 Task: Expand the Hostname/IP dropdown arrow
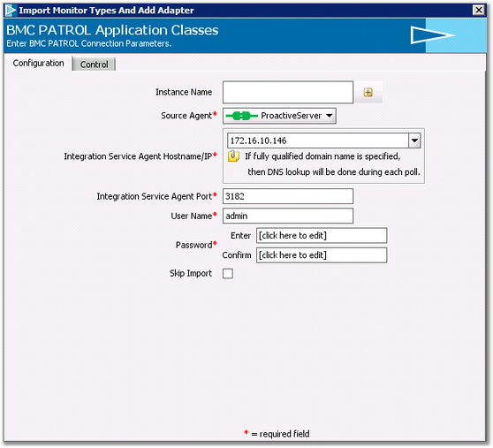[414, 140]
